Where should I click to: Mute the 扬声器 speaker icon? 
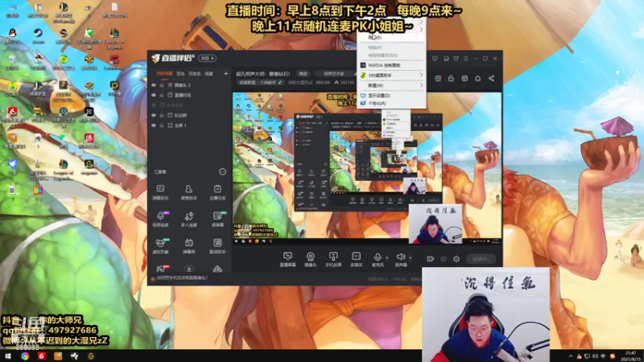(x=400, y=257)
